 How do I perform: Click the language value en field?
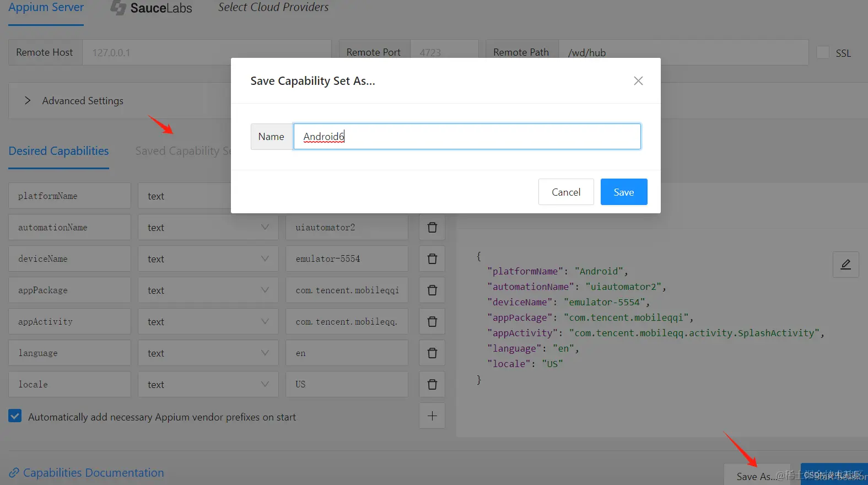347,353
